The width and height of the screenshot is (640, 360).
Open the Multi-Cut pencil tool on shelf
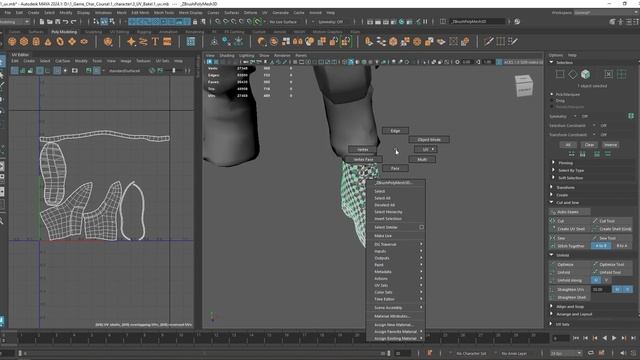point(489,41)
